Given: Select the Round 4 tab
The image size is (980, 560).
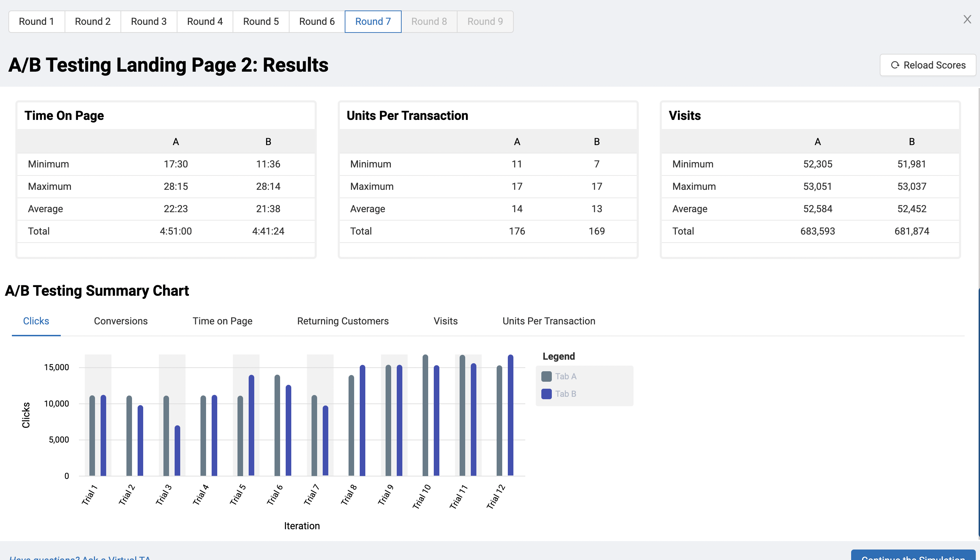Looking at the screenshot, I should click(x=205, y=22).
